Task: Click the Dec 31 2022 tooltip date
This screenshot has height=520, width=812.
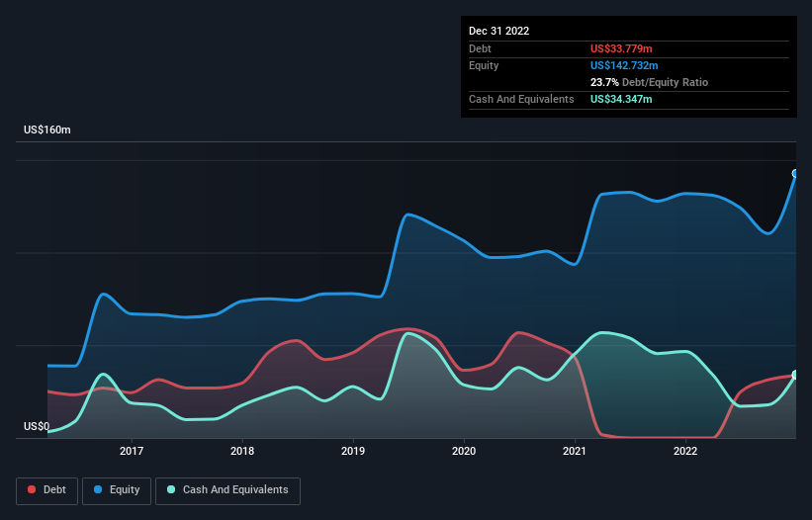Action: tap(499, 31)
